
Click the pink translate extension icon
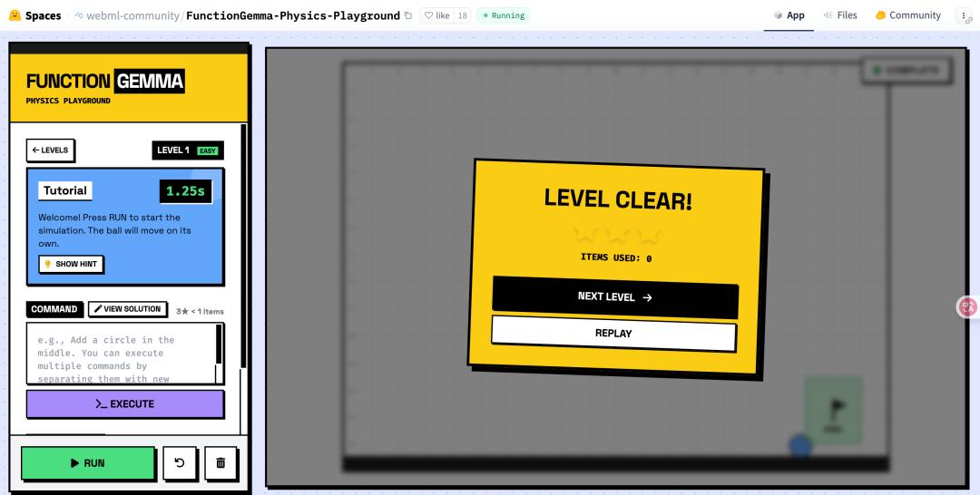(x=968, y=307)
